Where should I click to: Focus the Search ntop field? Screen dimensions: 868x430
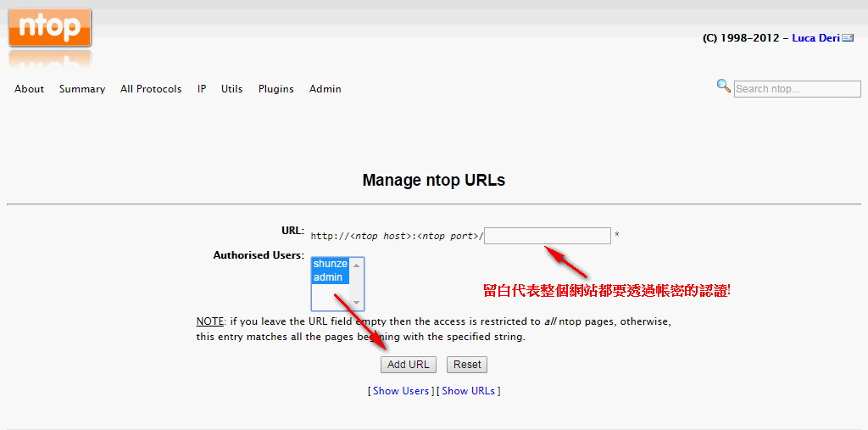(x=797, y=89)
